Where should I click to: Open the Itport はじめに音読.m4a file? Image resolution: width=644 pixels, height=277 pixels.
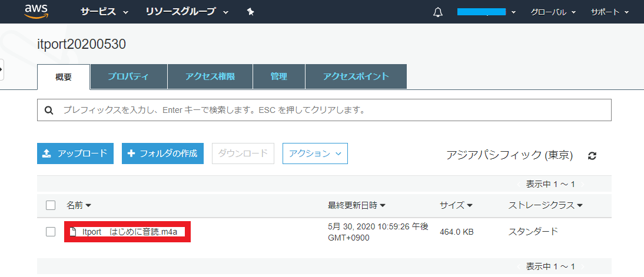point(130,232)
